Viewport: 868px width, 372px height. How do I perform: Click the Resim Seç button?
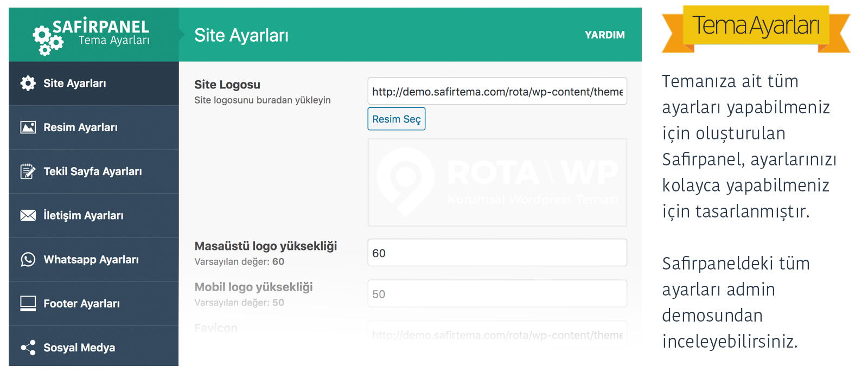coord(397,119)
